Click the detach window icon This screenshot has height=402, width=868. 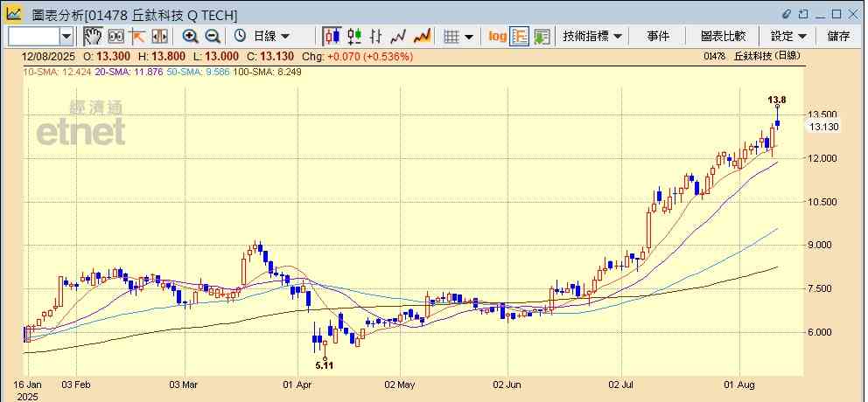click(x=803, y=14)
